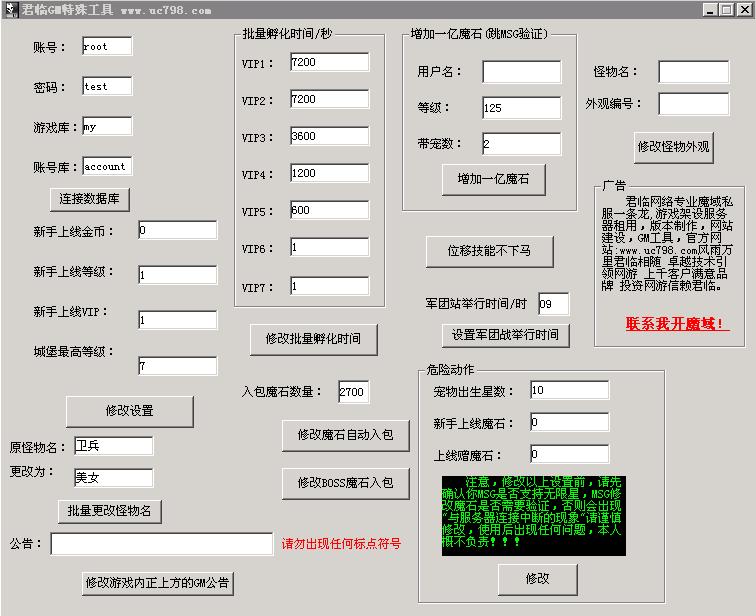Select the 公告 announcement text box
Image resolution: width=756 pixels, height=616 pixels.
point(162,544)
